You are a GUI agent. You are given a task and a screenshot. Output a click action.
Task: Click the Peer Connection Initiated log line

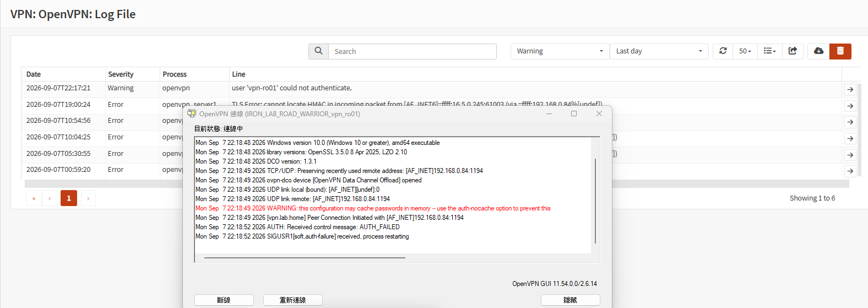coord(329,218)
